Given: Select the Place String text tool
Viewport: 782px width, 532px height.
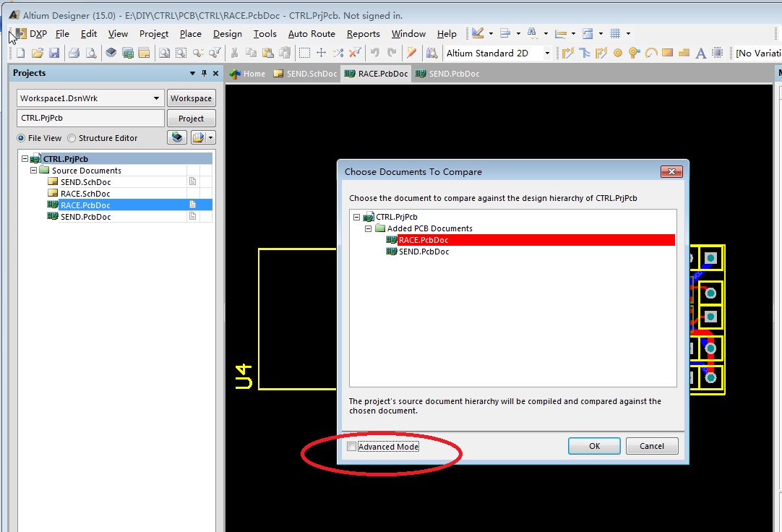Looking at the screenshot, I should click(701, 53).
